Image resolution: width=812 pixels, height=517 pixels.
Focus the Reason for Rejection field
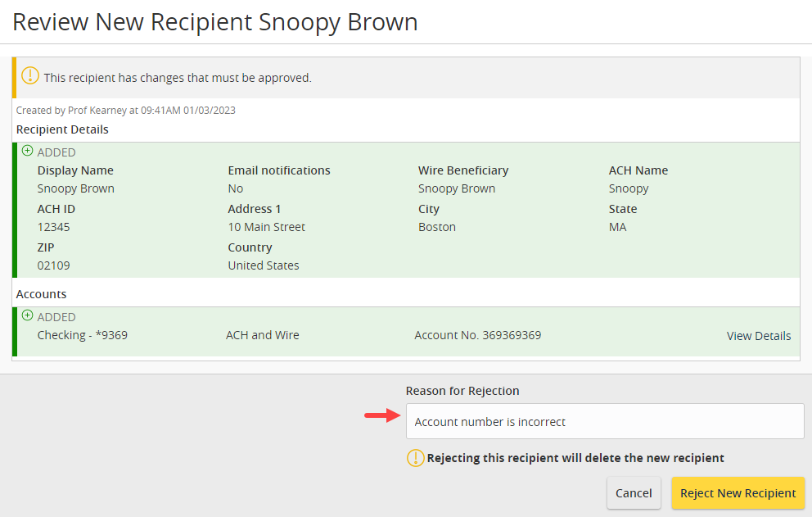point(605,422)
